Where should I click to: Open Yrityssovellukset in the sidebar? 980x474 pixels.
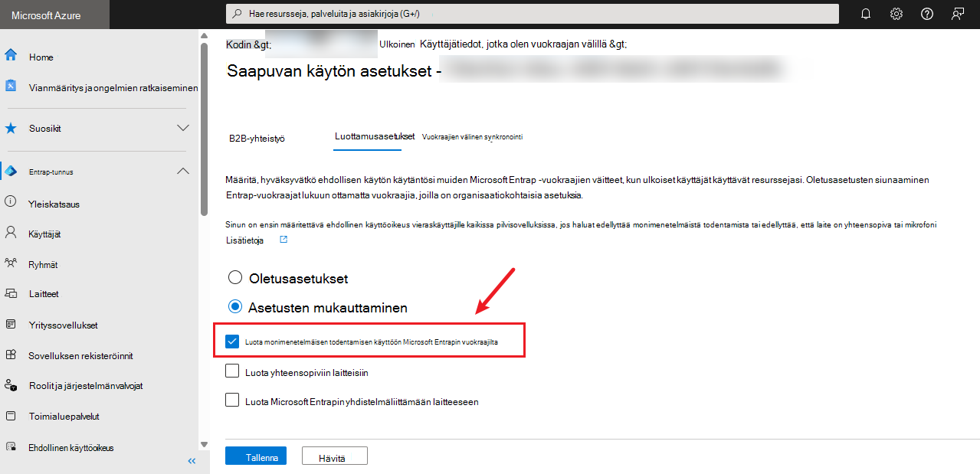(63, 325)
